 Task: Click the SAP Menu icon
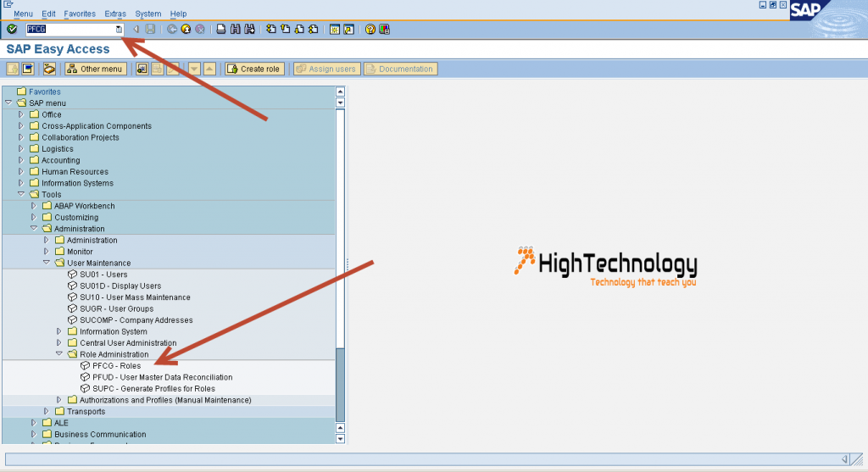[28, 69]
